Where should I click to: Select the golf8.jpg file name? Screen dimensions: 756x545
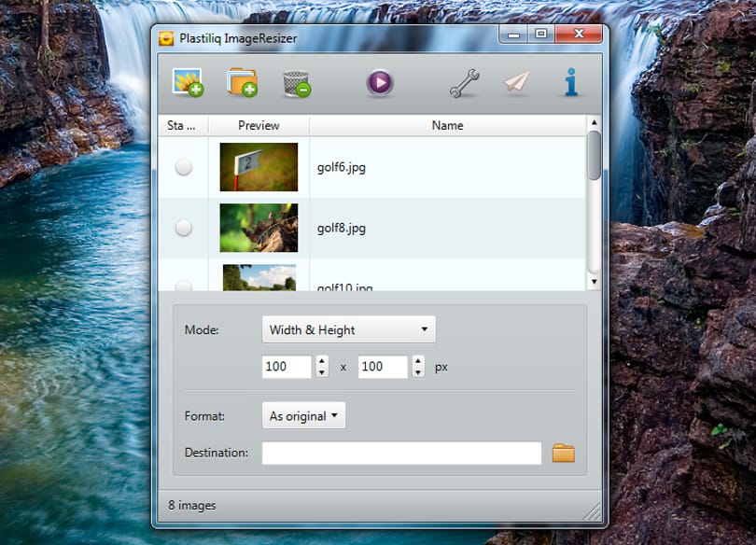(342, 228)
